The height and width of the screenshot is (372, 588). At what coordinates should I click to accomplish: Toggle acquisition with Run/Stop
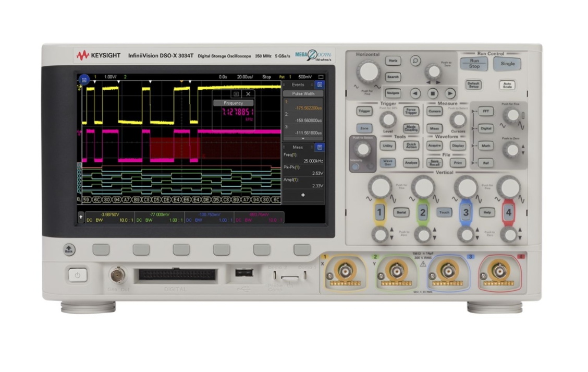pyautogui.click(x=473, y=64)
